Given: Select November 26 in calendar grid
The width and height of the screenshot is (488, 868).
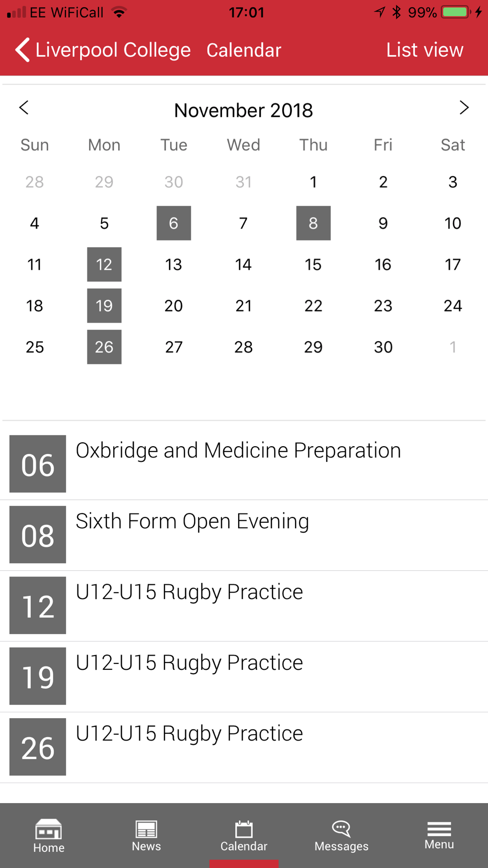Looking at the screenshot, I should pos(104,347).
